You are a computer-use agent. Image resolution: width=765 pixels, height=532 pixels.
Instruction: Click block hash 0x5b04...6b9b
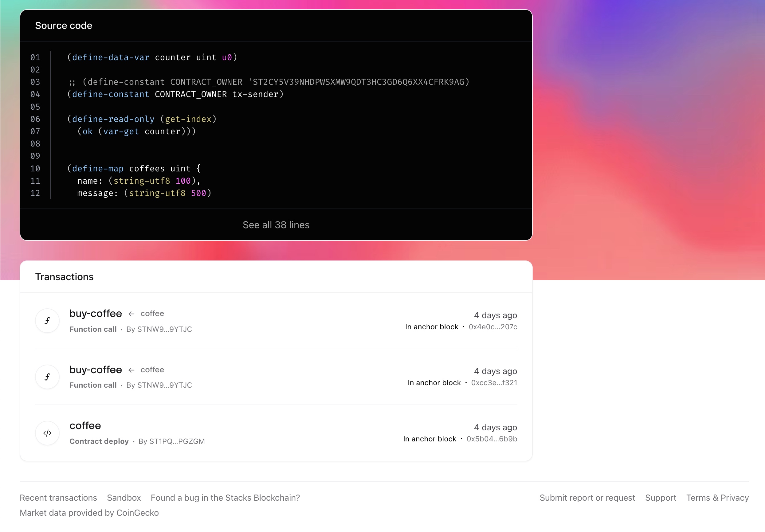492,439
